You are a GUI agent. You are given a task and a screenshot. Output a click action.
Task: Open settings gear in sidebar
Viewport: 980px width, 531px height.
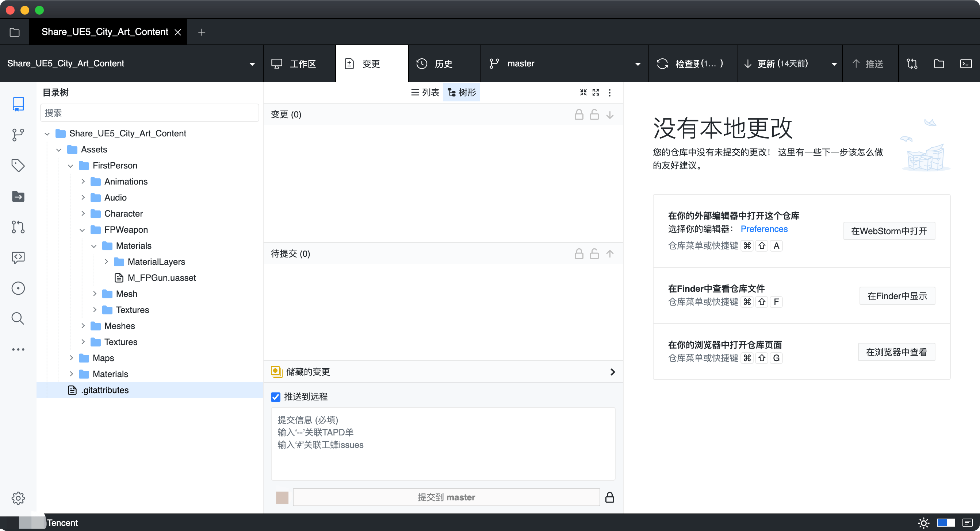[x=18, y=498]
